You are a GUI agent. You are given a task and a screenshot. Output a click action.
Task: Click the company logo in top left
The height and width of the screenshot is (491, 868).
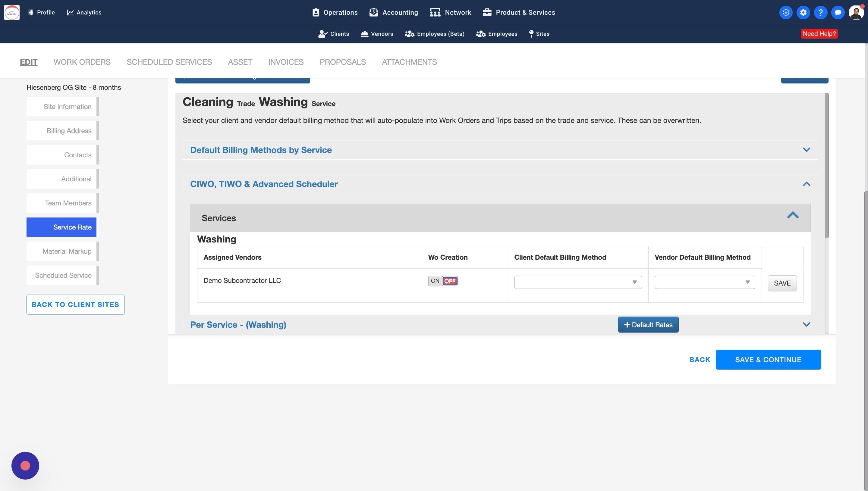(x=12, y=12)
